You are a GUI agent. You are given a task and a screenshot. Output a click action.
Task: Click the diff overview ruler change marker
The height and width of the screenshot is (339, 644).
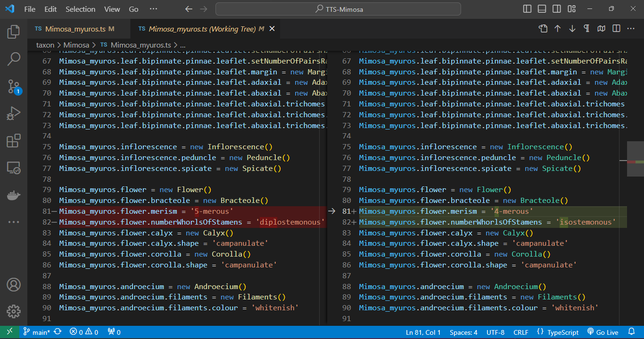[x=635, y=161]
